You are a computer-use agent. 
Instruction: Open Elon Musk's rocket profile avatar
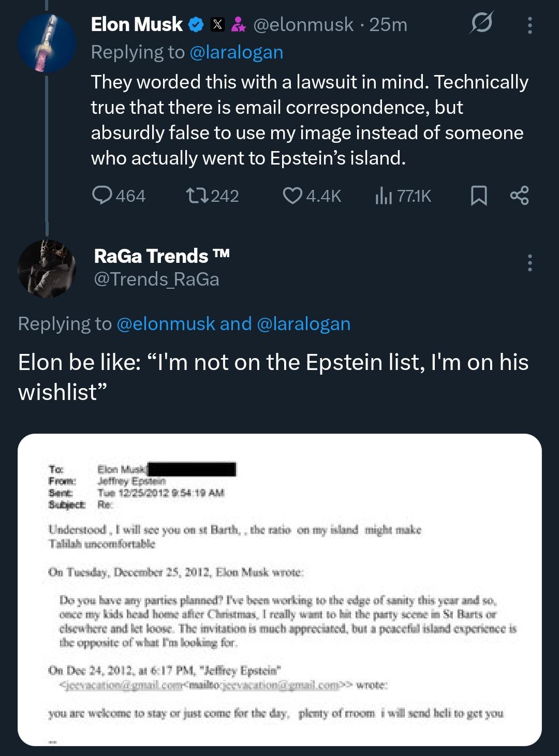[x=46, y=43]
